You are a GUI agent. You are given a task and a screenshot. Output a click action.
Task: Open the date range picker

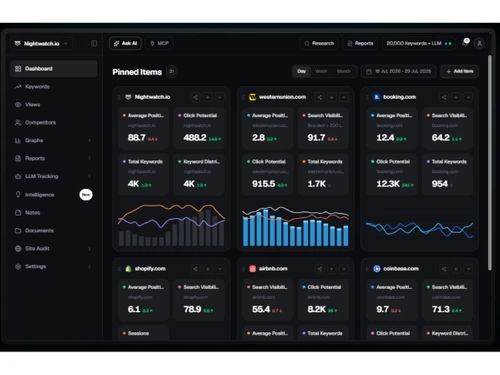pyautogui.click(x=398, y=71)
